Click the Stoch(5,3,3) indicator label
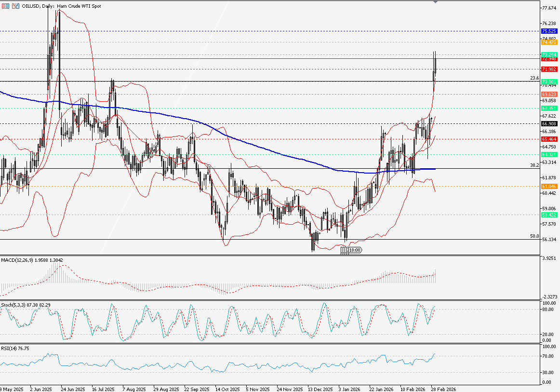The width and height of the screenshot is (560, 392). (x=13, y=305)
